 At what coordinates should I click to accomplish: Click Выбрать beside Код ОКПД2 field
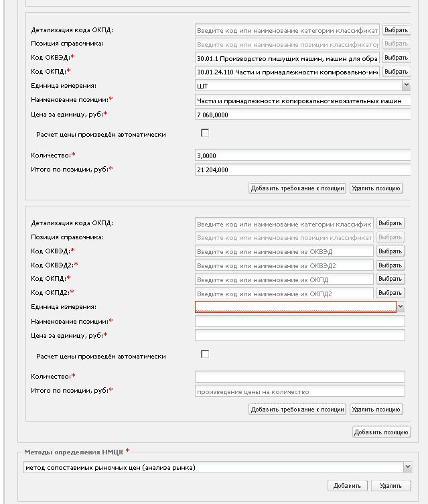tap(390, 293)
